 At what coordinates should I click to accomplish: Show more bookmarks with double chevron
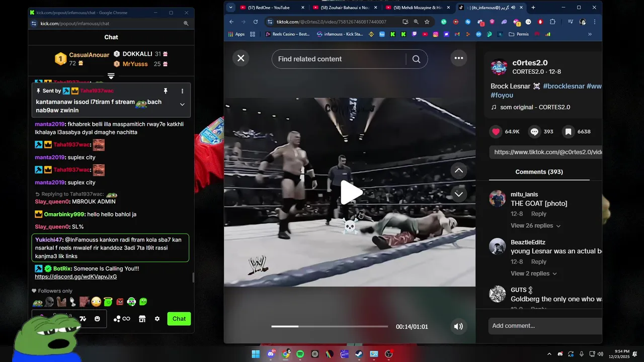(x=590, y=34)
